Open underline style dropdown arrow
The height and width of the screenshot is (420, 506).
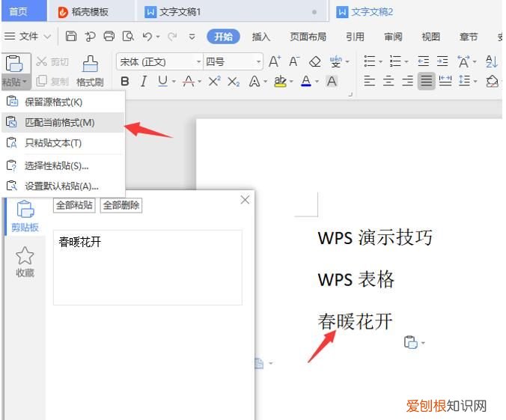[x=174, y=82]
